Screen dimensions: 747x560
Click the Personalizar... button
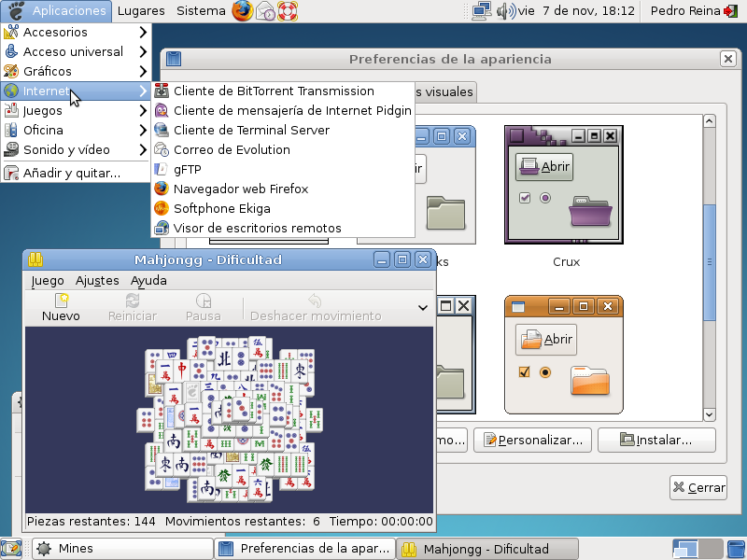point(532,440)
